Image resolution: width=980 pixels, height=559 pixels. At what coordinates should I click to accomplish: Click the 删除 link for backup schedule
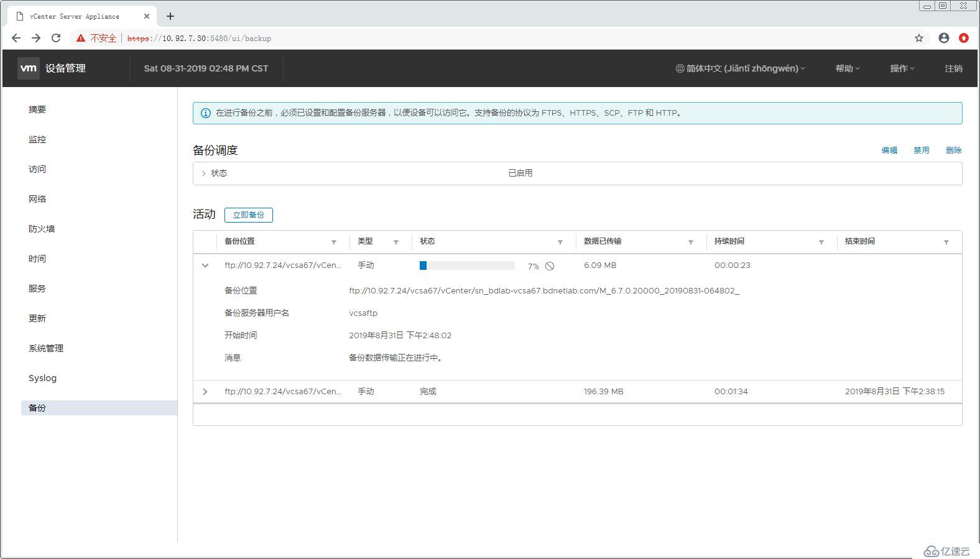[954, 150]
